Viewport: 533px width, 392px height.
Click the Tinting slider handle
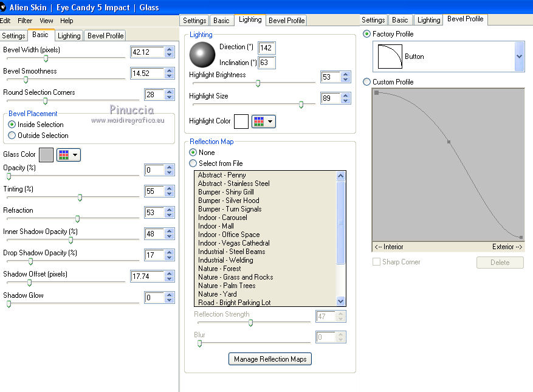[80, 198]
